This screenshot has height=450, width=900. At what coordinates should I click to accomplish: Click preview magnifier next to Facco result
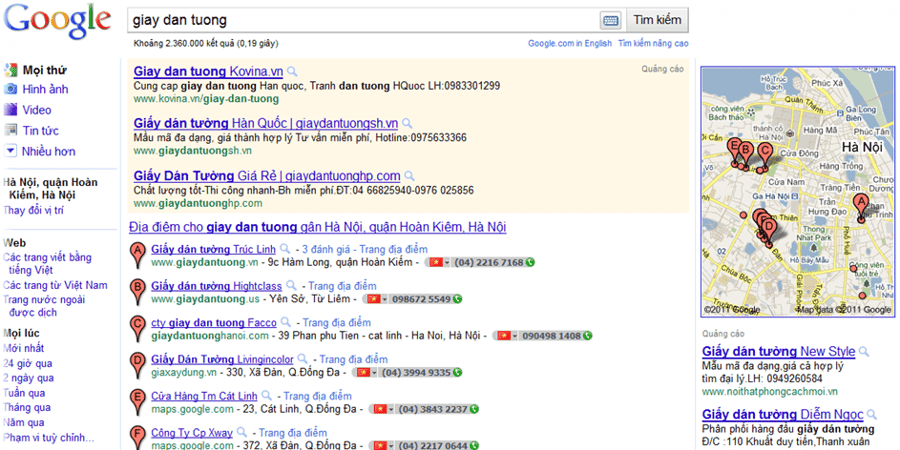286,323
